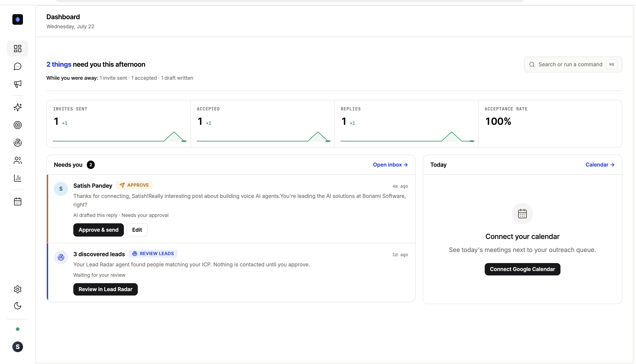Screen dimensions: 636x364
Task: Follow the Open inbox link
Action: pos(390,165)
